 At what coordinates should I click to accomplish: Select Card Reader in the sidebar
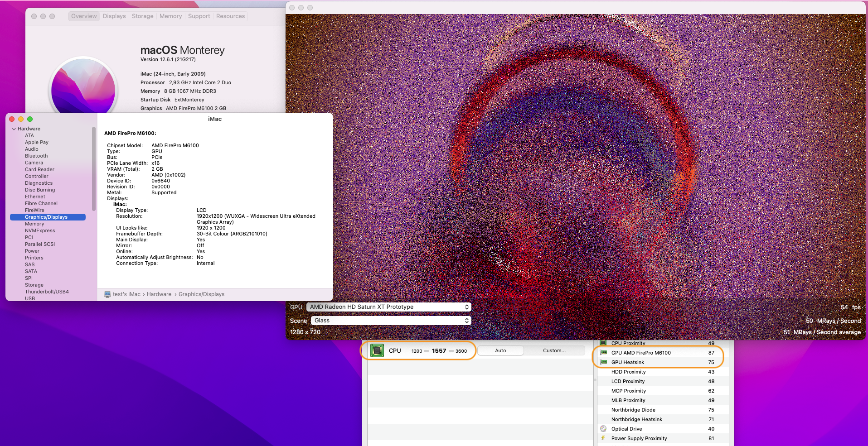pos(39,170)
